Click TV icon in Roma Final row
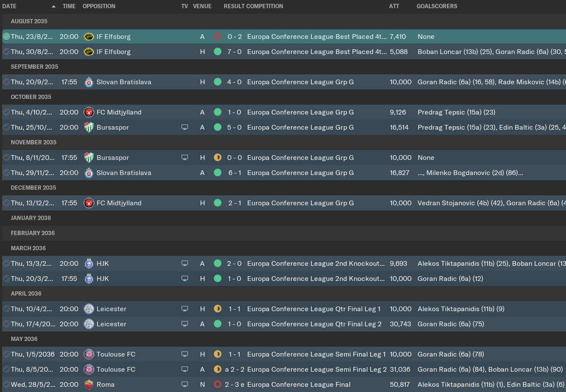The image size is (566, 392). (x=185, y=385)
